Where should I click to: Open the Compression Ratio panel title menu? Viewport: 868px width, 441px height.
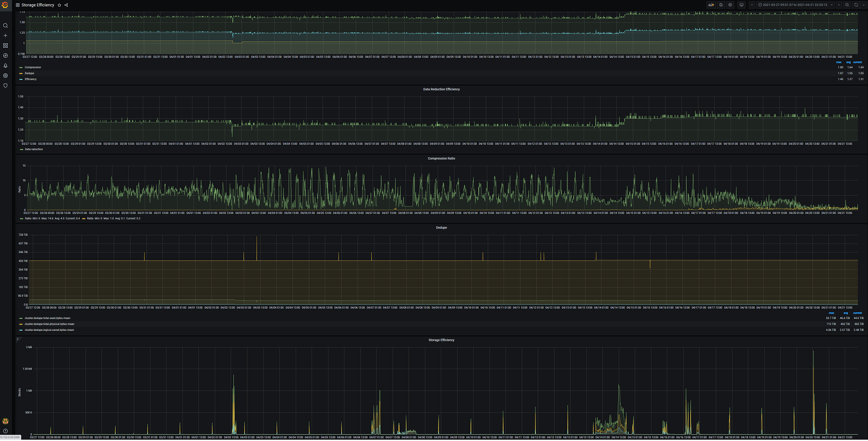[441, 158]
